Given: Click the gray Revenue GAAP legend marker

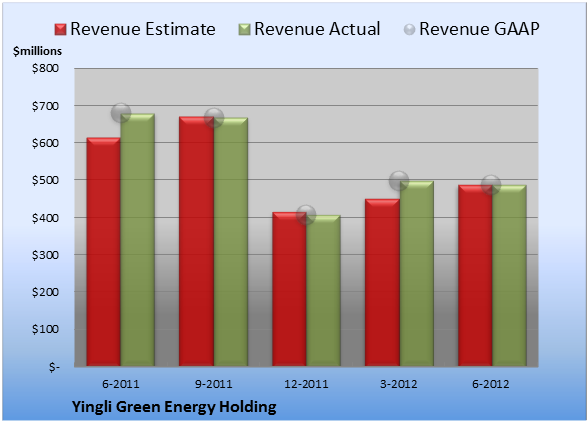Looking at the screenshot, I should [409, 30].
